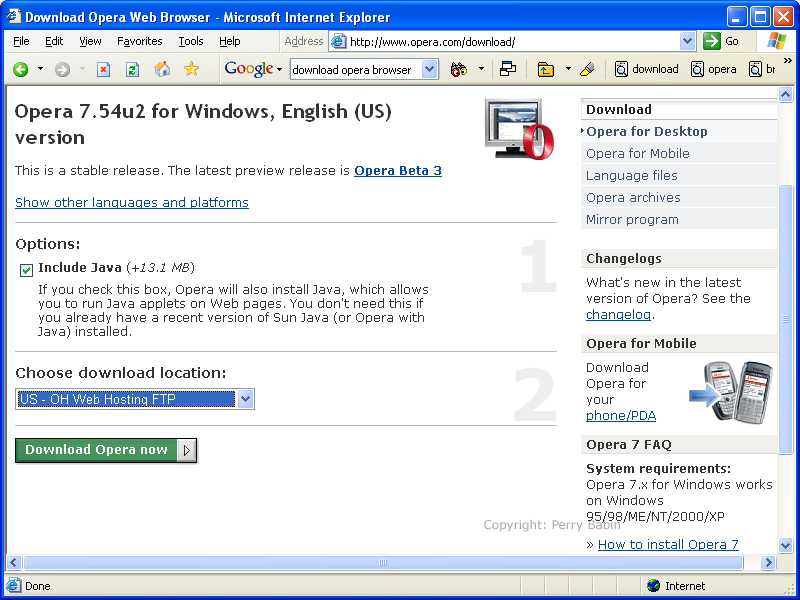
Task: Open Favorites with the star icon
Action: click(191, 69)
